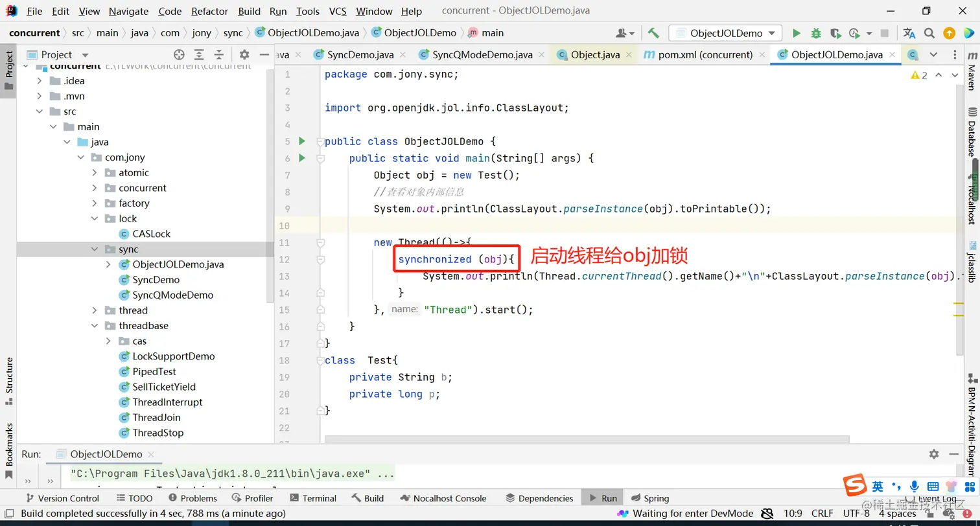Open Terminal tool window
The width and height of the screenshot is (980, 526).
[313, 498]
